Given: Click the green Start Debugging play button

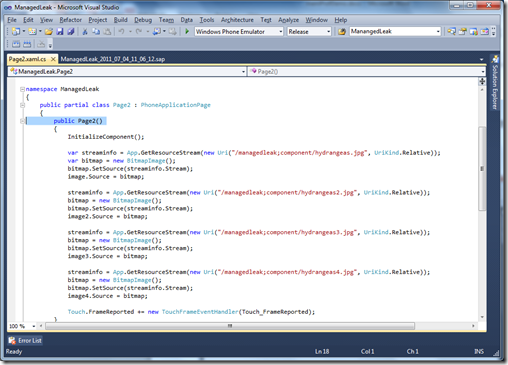Looking at the screenshot, I should (187, 31).
